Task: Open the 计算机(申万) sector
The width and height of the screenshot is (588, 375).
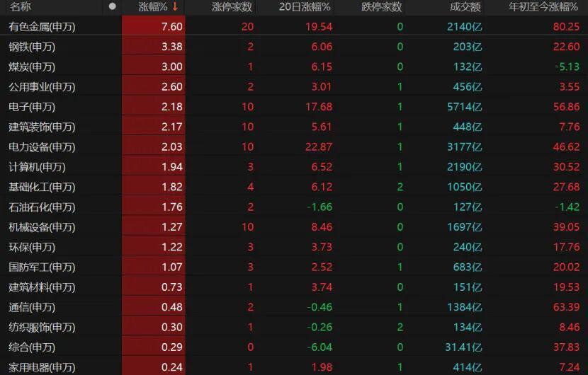Action: click(x=37, y=167)
